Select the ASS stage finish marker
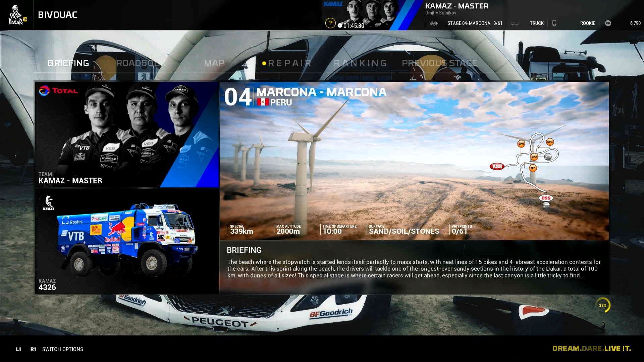The image size is (644, 362). click(497, 166)
